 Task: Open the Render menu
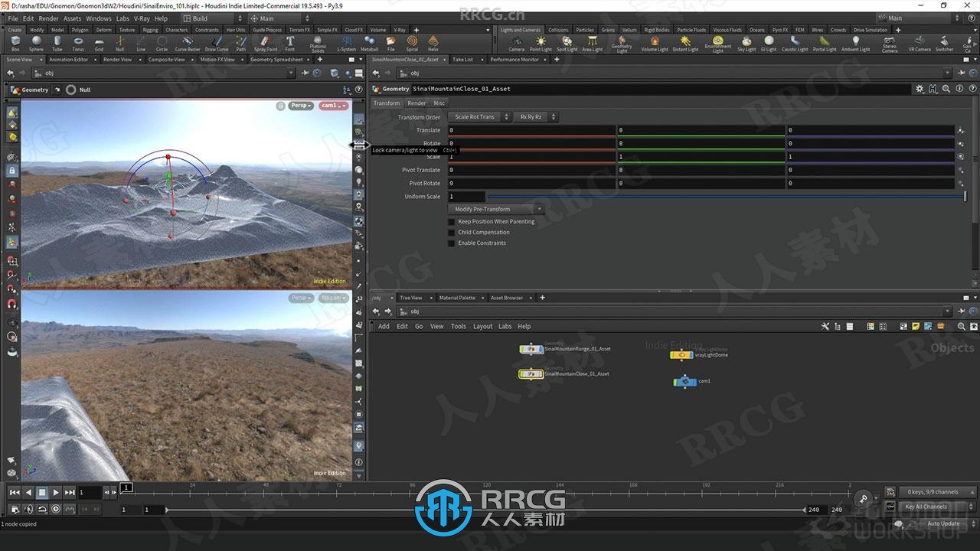[48, 18]
